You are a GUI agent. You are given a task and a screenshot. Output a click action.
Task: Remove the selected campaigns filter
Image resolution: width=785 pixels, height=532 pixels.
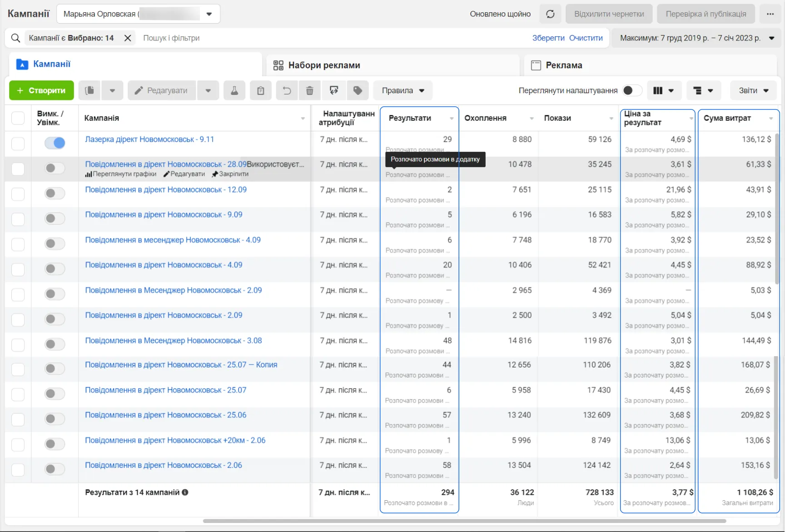(x=128, y=38)
